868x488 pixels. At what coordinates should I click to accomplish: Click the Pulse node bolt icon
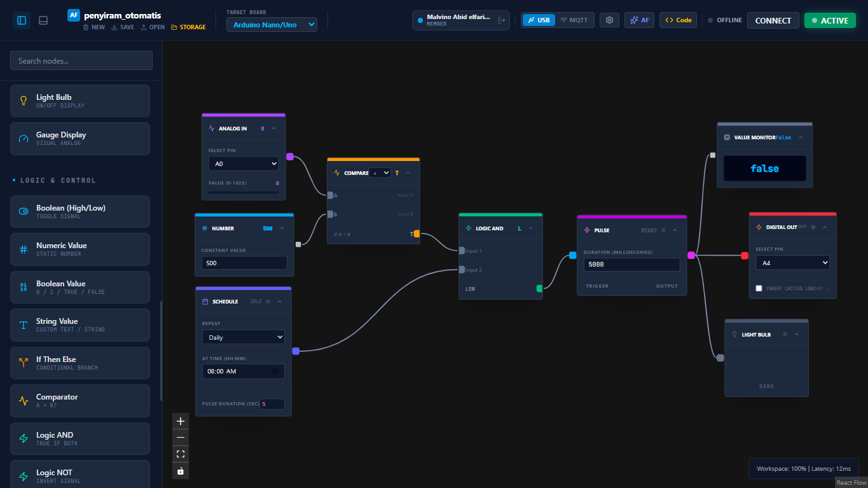[x=587, y=230]
